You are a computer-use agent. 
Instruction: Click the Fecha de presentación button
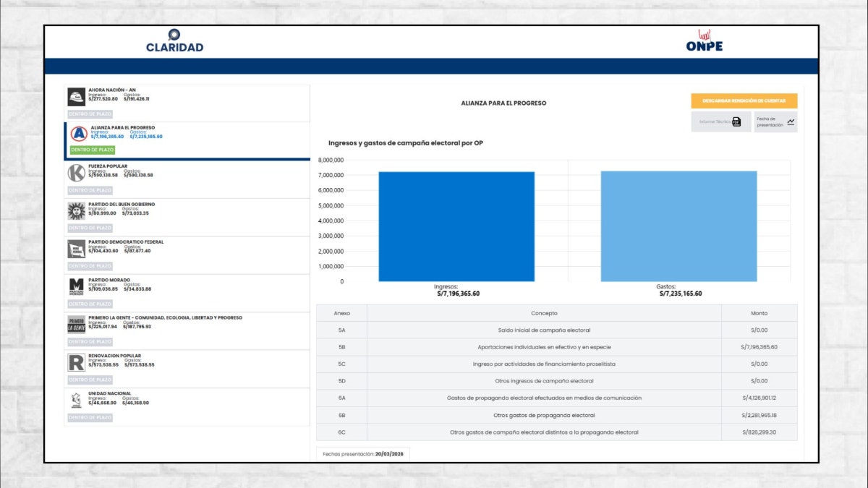[775, 121]
